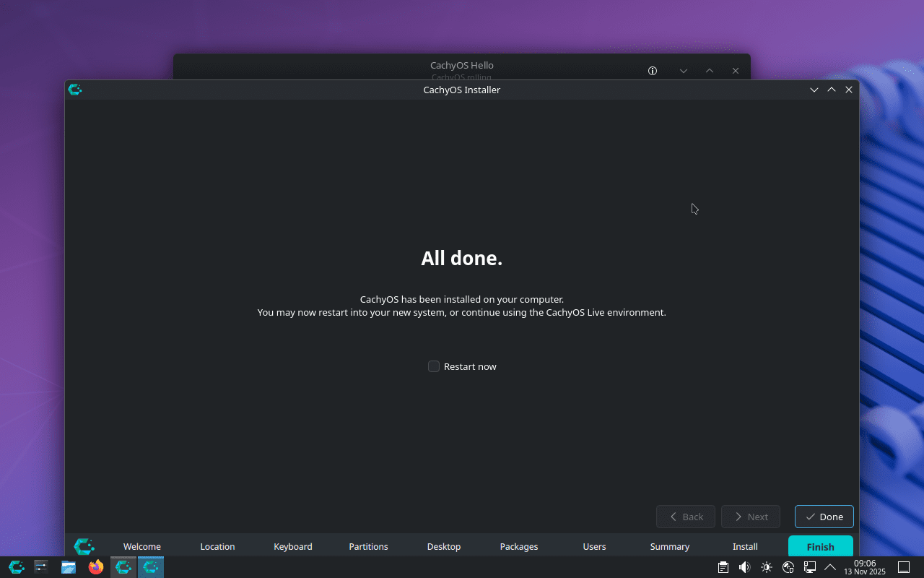Enable the Restart now checkbox

[x=433, y=366]
